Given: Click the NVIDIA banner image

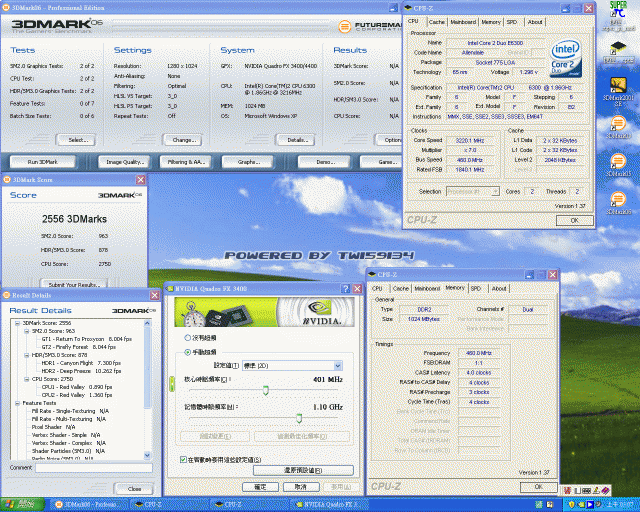Looking at the screenshot, I should (264, 312).
